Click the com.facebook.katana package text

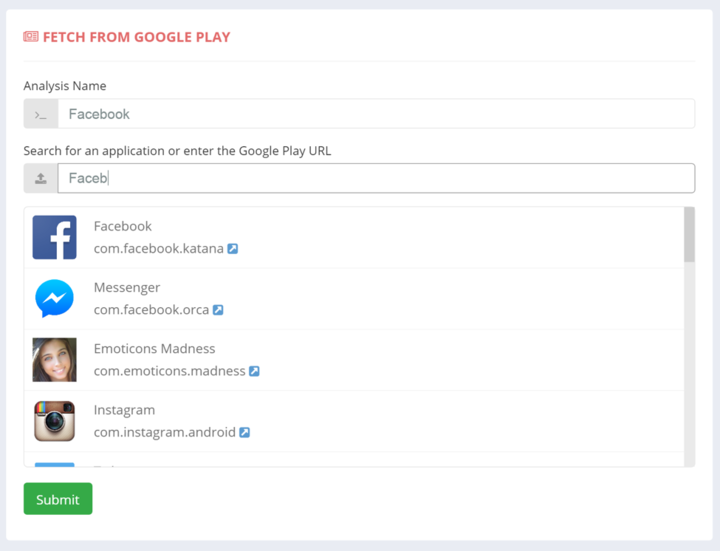(x=158, y=248)
